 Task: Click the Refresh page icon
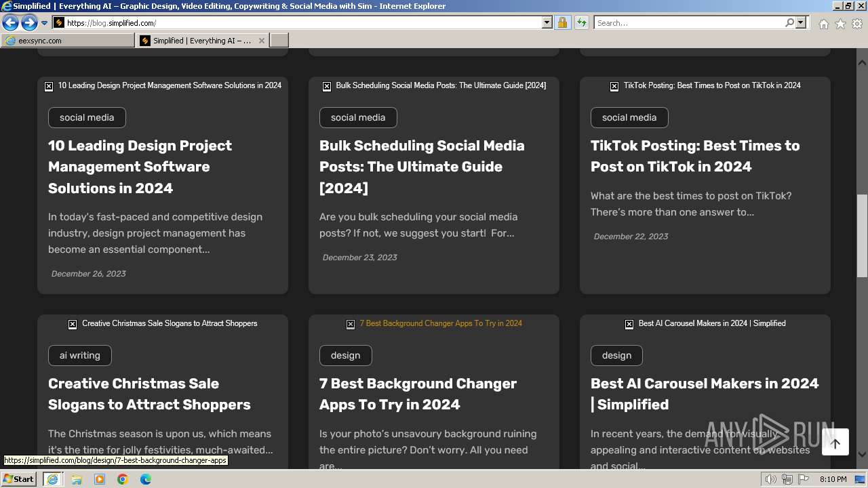581,23
